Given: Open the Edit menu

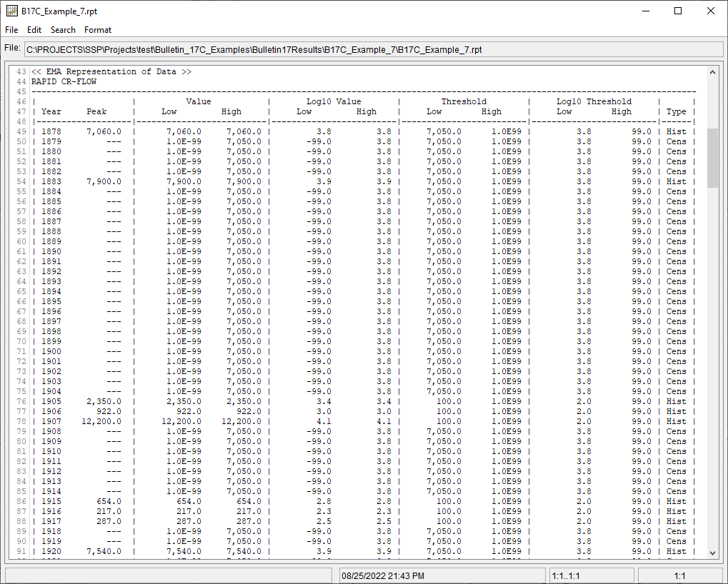Looking at the screenshot, I should (34, 30).
